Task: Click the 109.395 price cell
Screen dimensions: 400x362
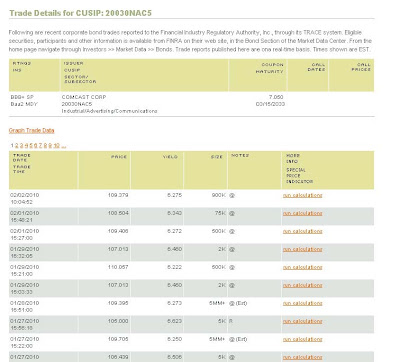Action: pyautogui.click(x=118, y=303)
